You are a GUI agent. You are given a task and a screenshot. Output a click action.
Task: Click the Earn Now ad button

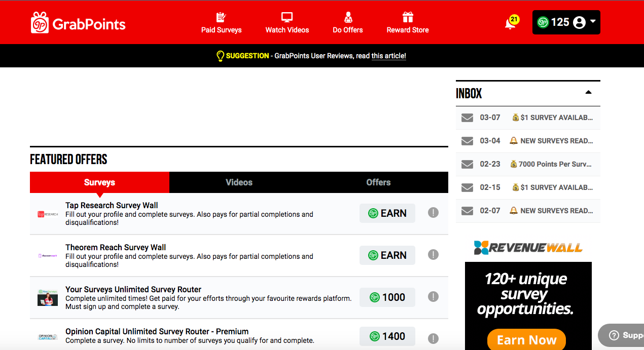[x=526, y=340]
